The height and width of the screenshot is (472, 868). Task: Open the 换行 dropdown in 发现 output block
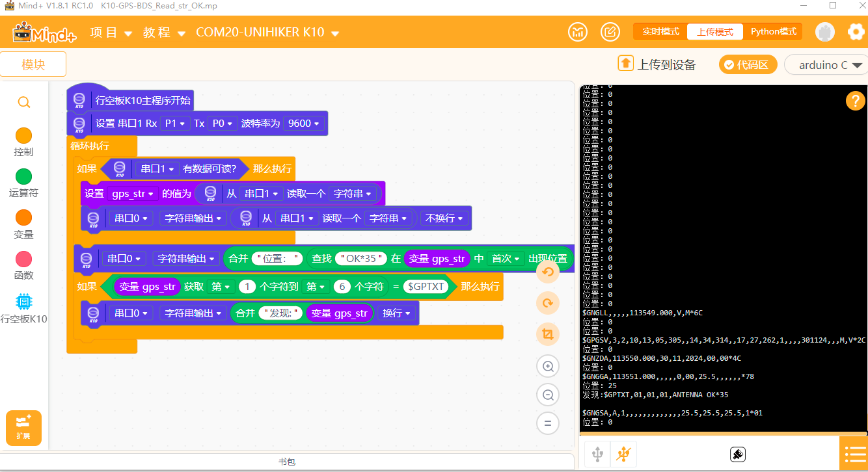point(396,313)
